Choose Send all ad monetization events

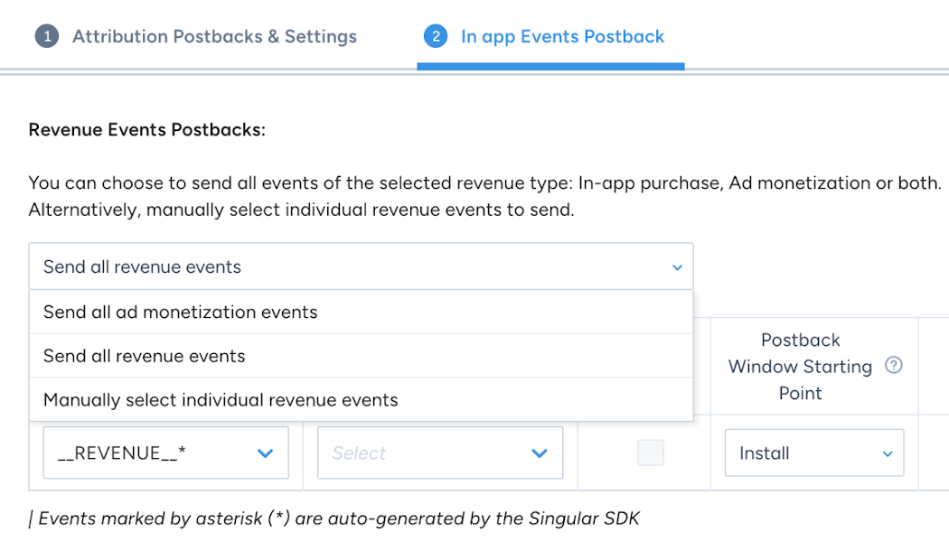tap(181, 313)
